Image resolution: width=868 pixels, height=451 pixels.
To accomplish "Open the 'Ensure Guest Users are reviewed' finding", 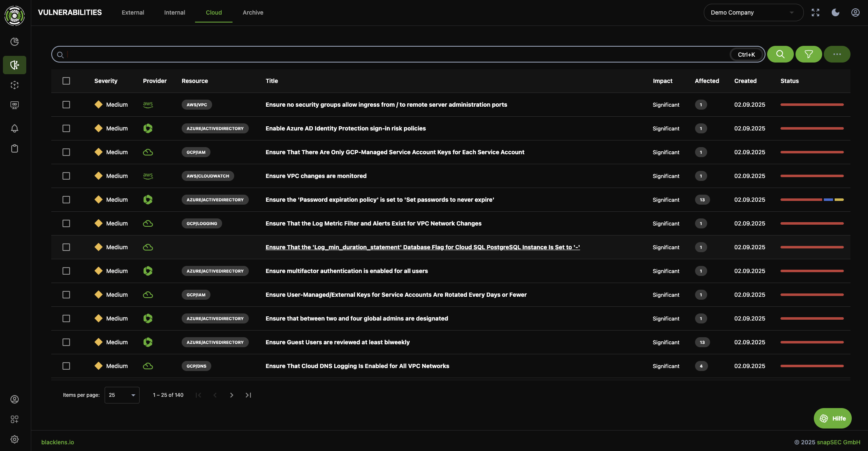I will click(338, 342).
